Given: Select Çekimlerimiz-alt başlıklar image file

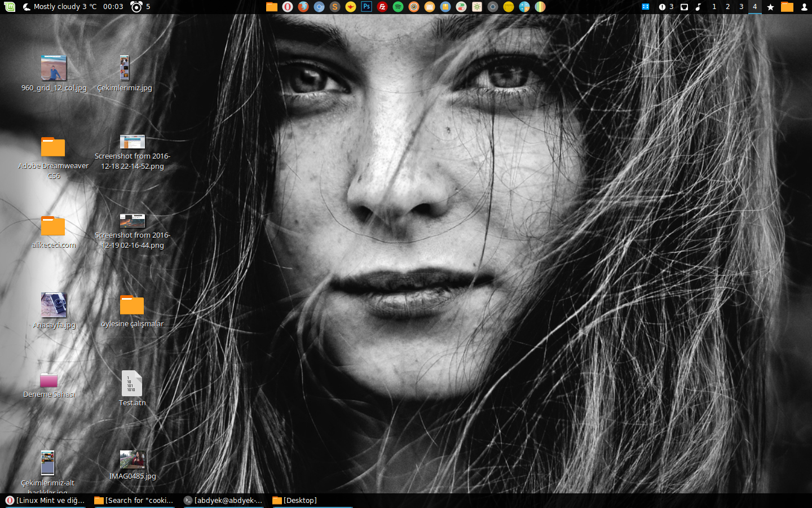Looking at the screenshot, I should pyautogui.click(x=48, y=472).
